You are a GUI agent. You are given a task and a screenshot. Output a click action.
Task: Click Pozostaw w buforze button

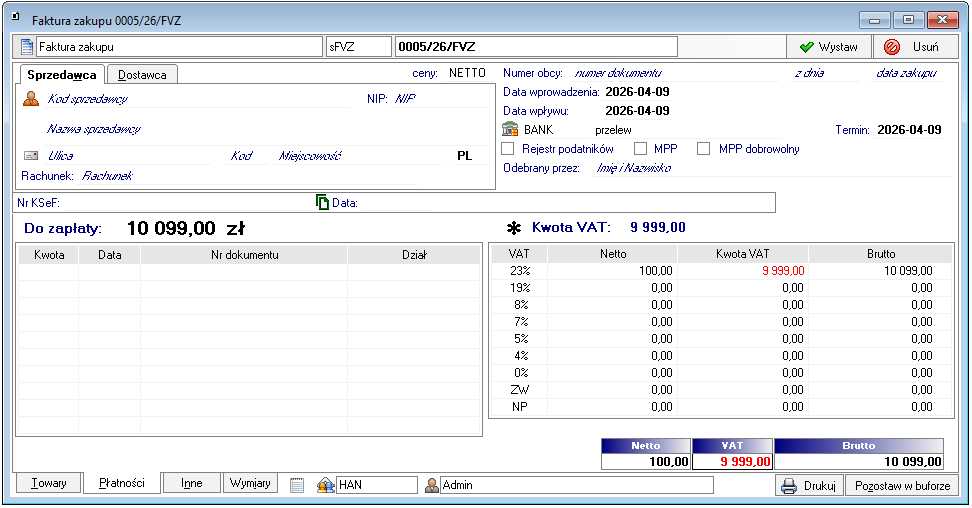[x=901, y=486]
